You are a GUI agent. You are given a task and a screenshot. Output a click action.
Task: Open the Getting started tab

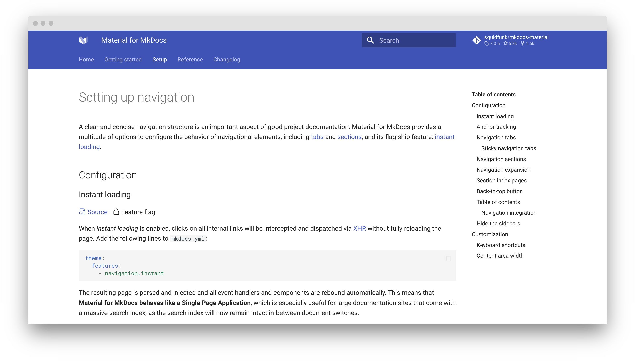[123, 59]
